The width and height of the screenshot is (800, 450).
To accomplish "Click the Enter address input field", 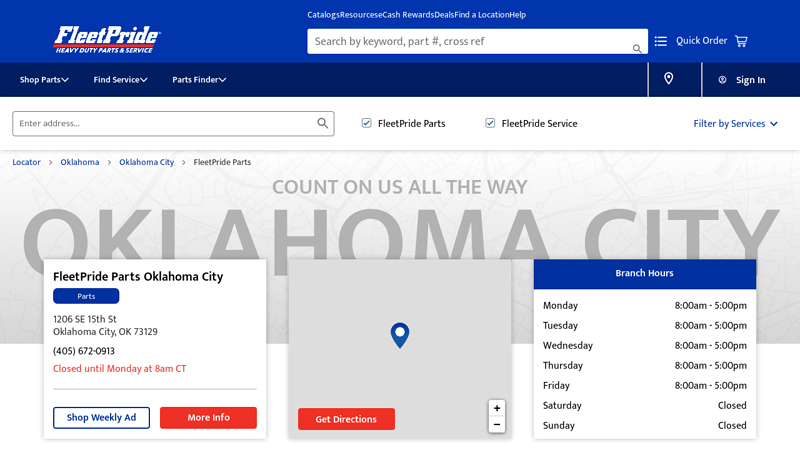I will click(165, 123).
